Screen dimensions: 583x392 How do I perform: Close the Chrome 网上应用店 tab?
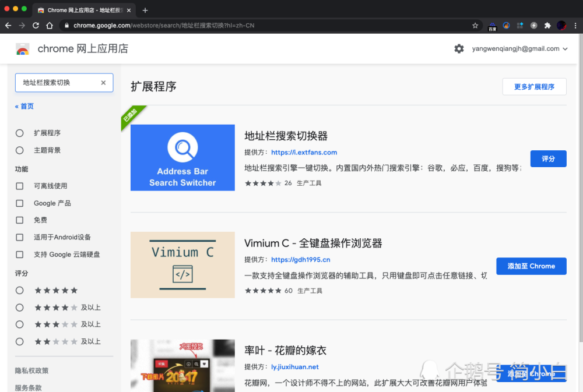(x=129, y=10)
